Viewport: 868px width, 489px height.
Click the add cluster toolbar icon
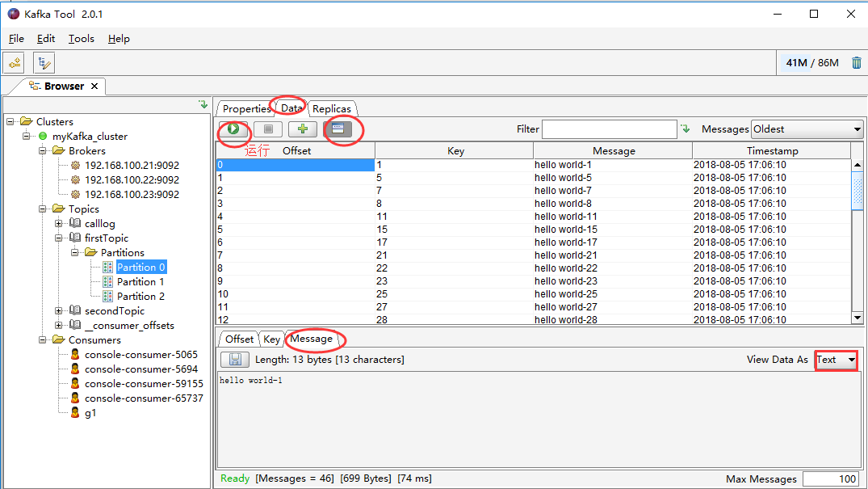coord(15,63)
